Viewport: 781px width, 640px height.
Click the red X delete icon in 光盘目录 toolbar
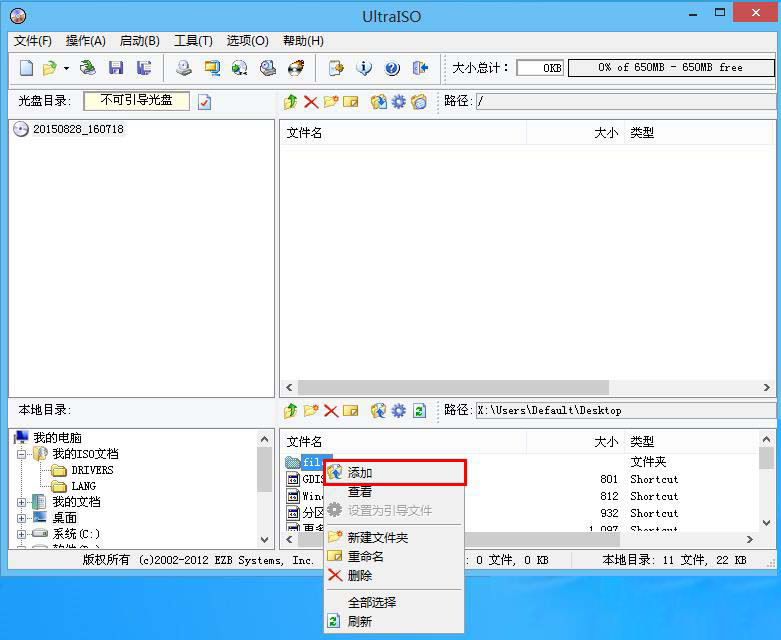pos(311,102)
